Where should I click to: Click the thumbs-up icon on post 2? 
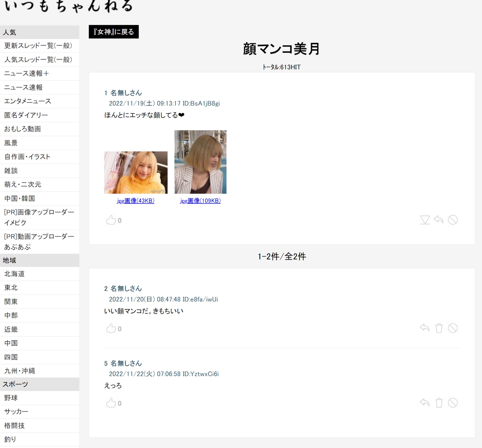coord(111,328)
